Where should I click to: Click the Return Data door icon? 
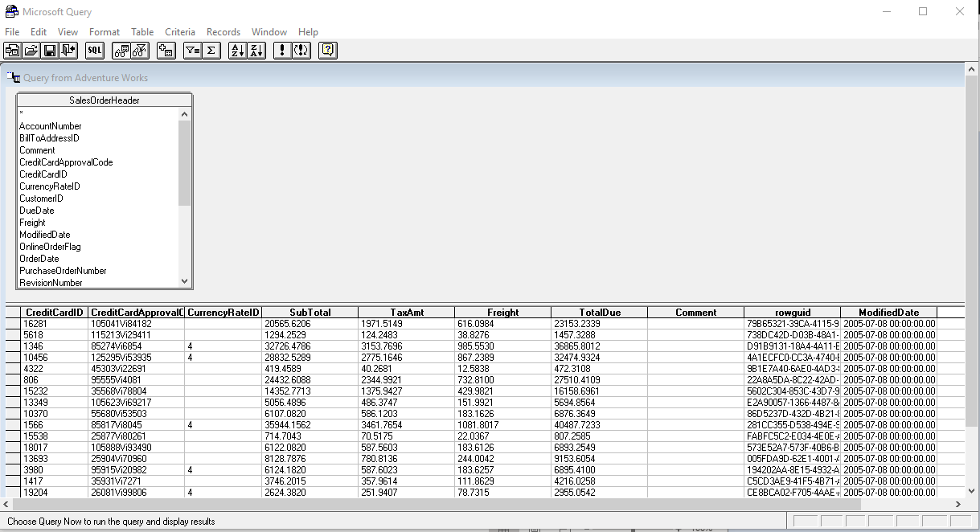click(x=68, y=50)
